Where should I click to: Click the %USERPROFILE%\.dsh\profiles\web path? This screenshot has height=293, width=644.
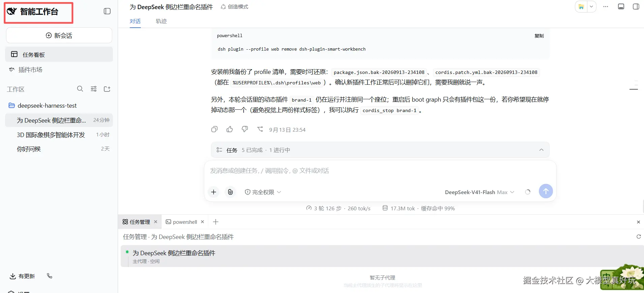coord(277,83)
